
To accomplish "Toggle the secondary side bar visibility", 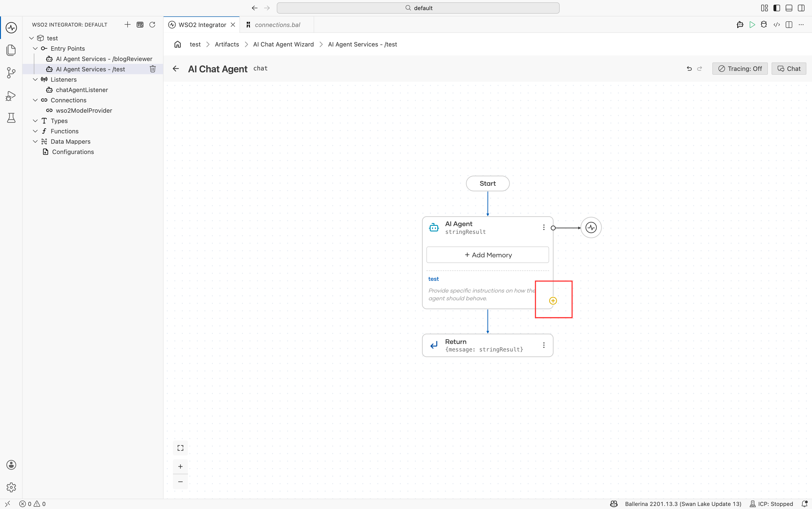I will (x=801, y=8).
